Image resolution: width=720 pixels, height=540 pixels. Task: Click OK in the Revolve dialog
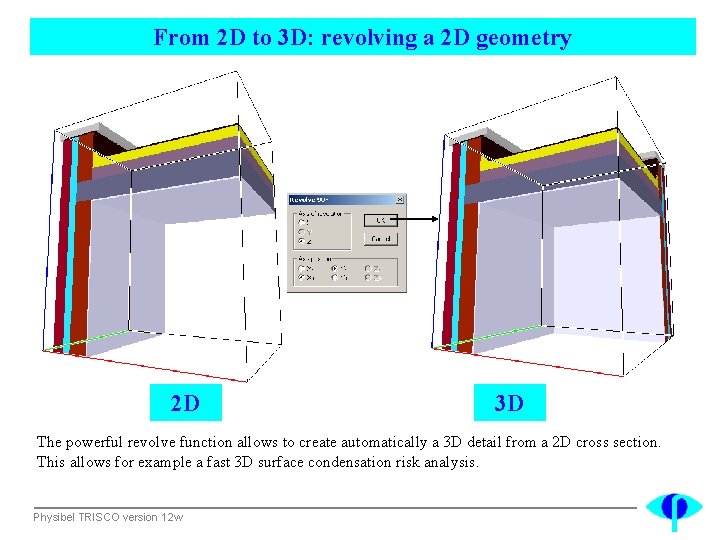click(381, 220)
